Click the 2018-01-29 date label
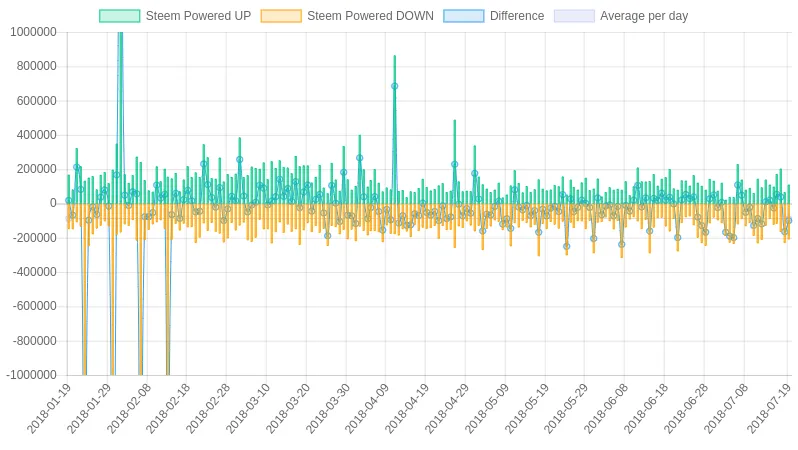 89,408
